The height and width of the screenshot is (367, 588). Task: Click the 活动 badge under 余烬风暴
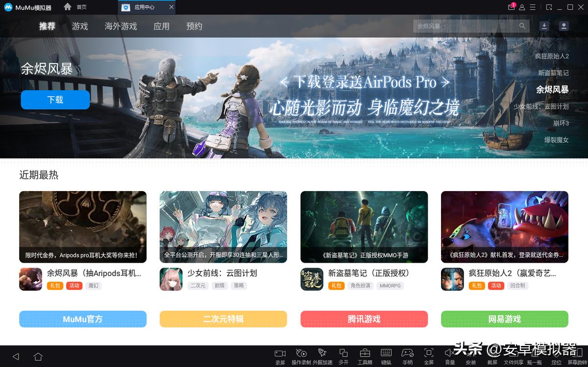[74, 286]
